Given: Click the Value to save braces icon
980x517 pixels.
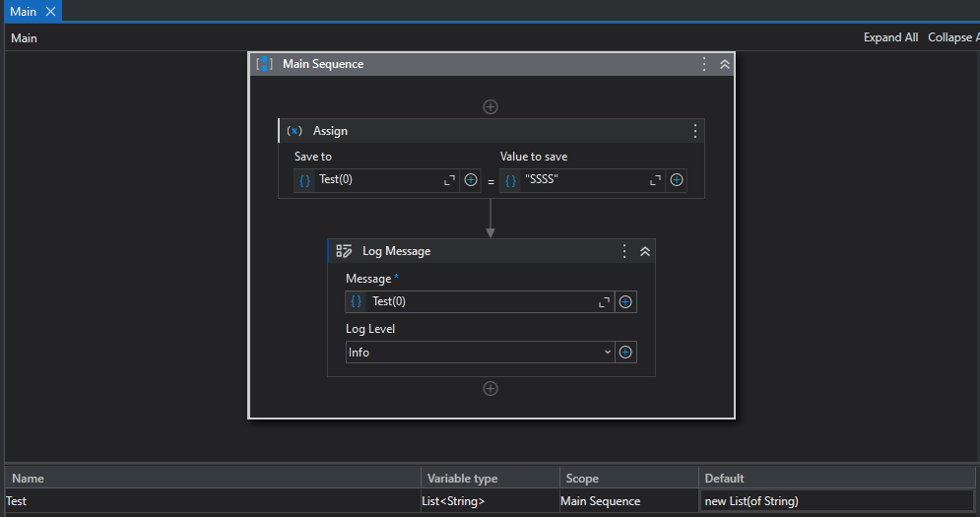Looking at the screenshot, I should 510,180.
